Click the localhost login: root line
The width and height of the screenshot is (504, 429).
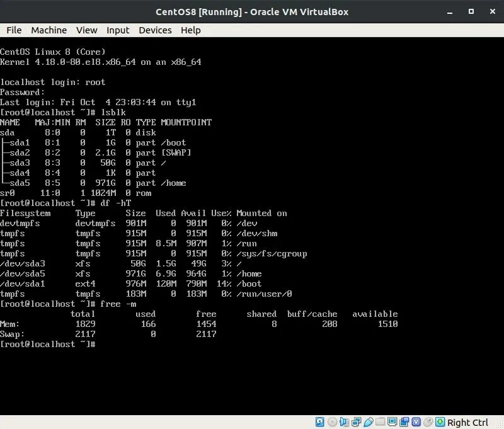coord(53,83)
